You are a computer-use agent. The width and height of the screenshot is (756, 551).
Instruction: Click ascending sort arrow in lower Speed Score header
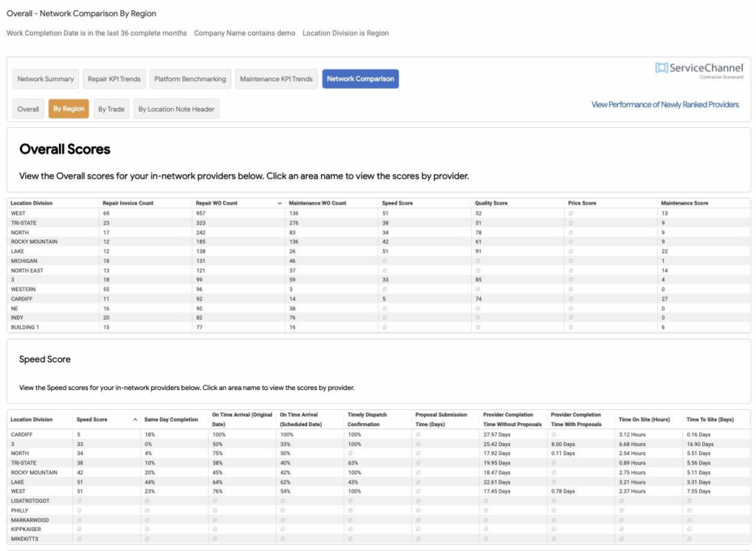pyautogui.click(x=135, y=420)
